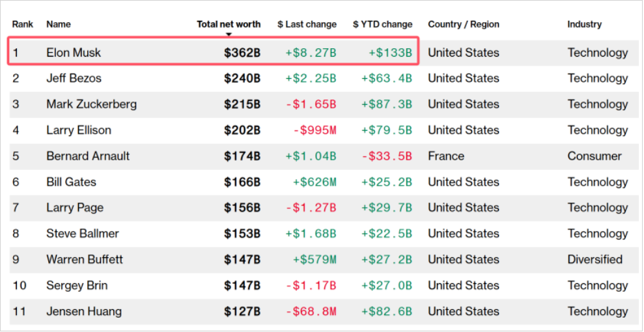The width and height of the screenshot is (644, 332).
Task: Open Elon Musk's profile row
Action: tap(74, 53)
